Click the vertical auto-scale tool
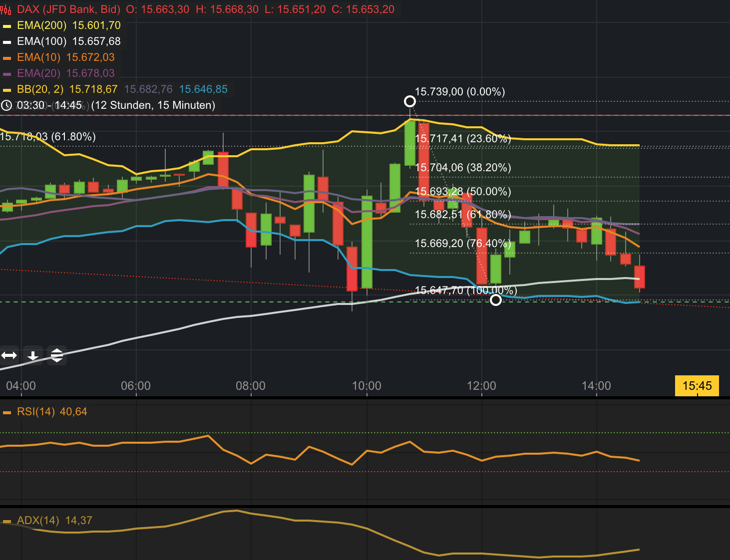This screenshot has width=730, height=560. click(x=56, y=355)
